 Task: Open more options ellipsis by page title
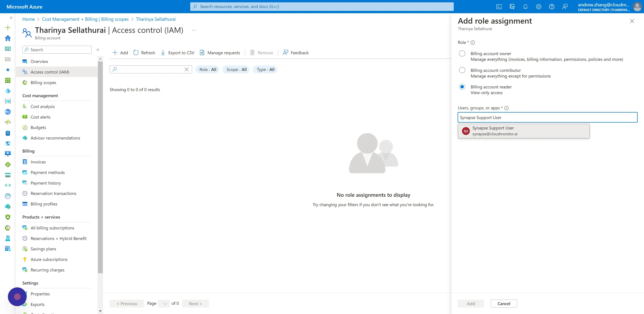click(194, 30)
